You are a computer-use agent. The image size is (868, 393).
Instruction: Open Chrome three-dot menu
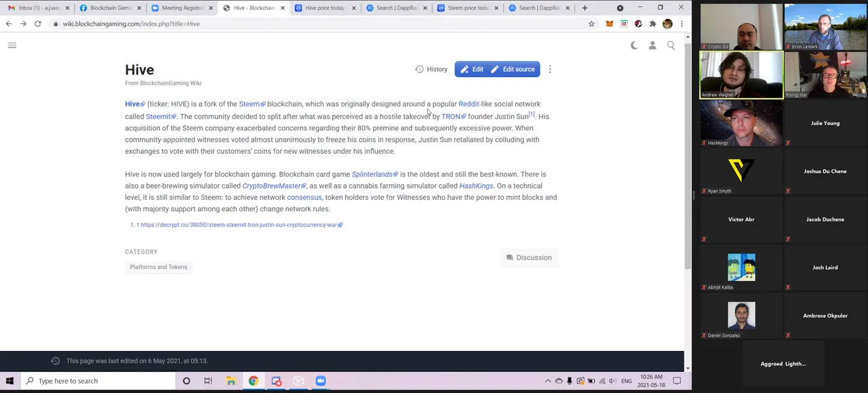682,24
